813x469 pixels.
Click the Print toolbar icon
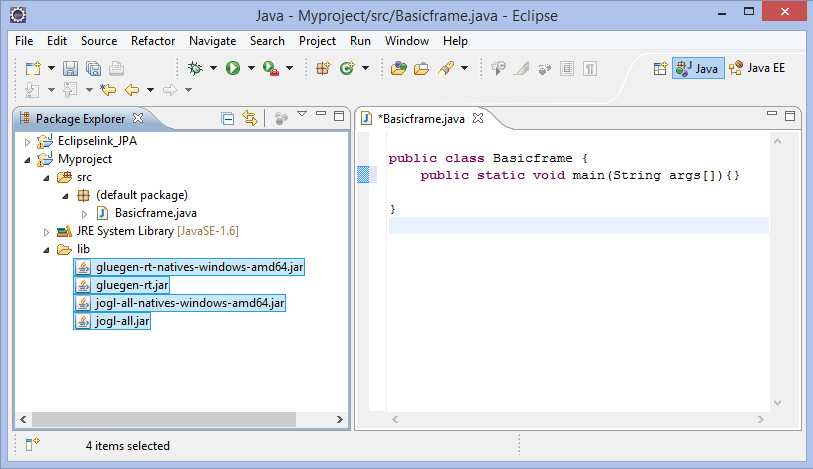coord(117,68)
